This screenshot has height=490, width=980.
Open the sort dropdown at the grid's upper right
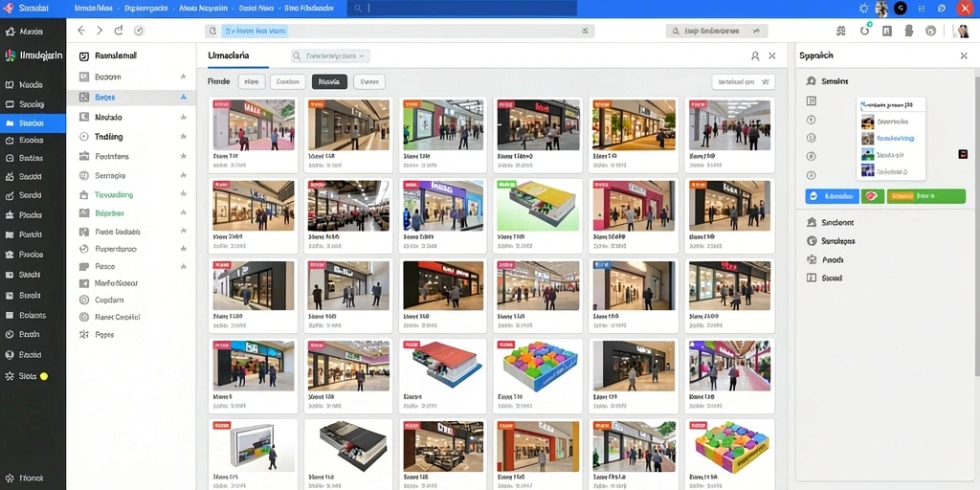(743, 81)
